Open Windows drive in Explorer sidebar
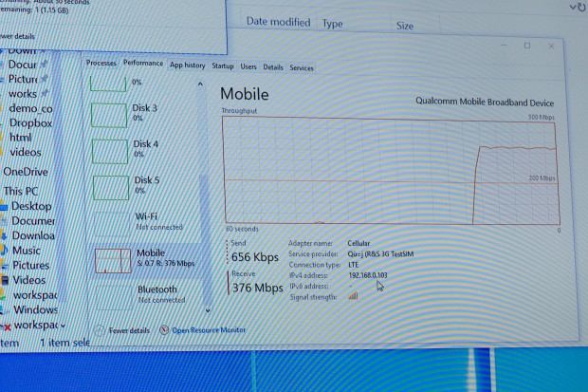Viewport: 588px width, 392px height. click(x=36, y=309)
